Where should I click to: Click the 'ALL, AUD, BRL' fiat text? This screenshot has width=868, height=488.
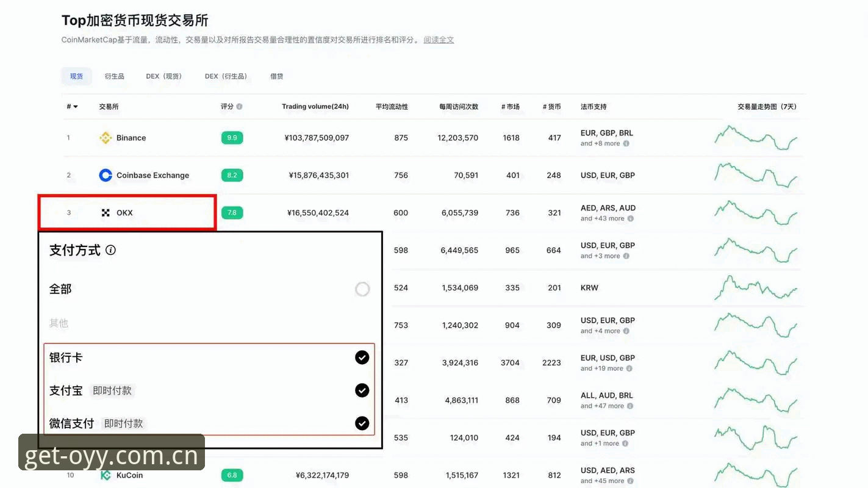pos(607,395)
